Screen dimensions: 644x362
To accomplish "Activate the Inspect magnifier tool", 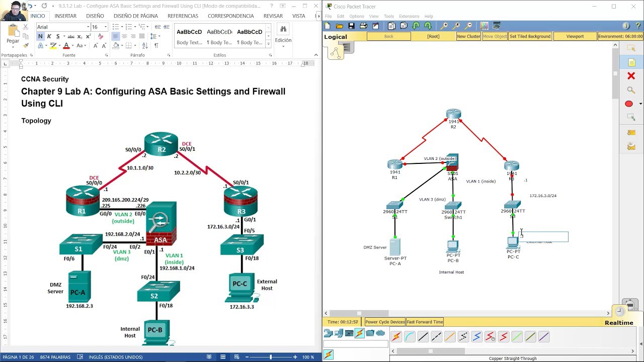I will click(631, 90).
